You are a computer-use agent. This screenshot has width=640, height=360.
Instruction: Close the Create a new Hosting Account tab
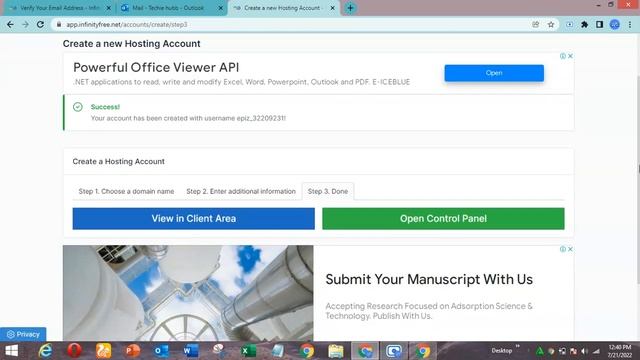click(332, 8)
